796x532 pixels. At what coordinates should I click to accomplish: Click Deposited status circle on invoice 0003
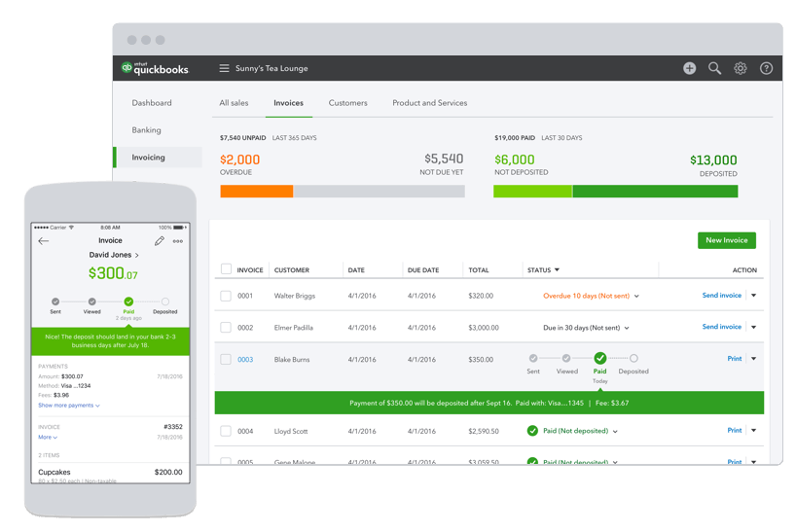coord(633,358)
